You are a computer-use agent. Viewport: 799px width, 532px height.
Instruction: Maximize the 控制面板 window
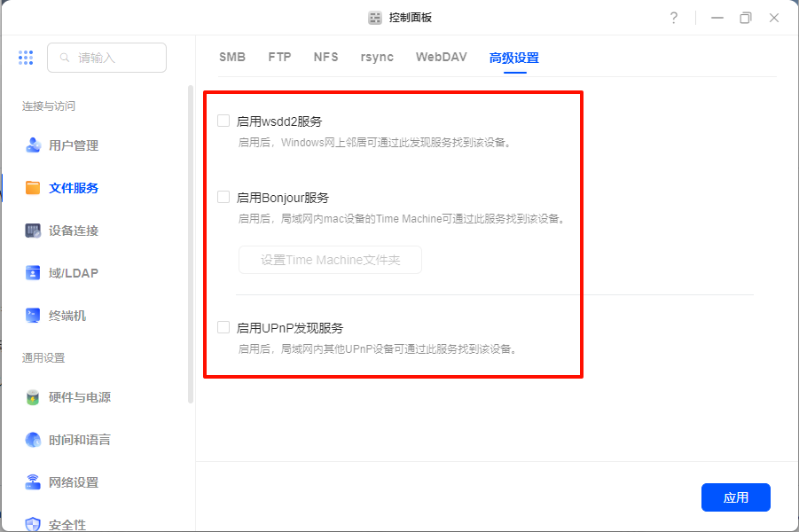click(x=746, y=18)
